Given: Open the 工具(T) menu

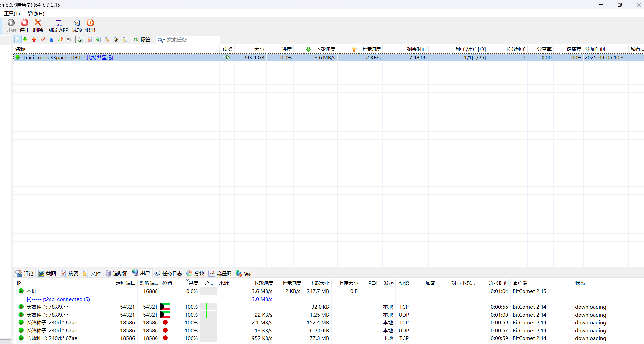Looking at the screenshot, I should pos(12,13).
